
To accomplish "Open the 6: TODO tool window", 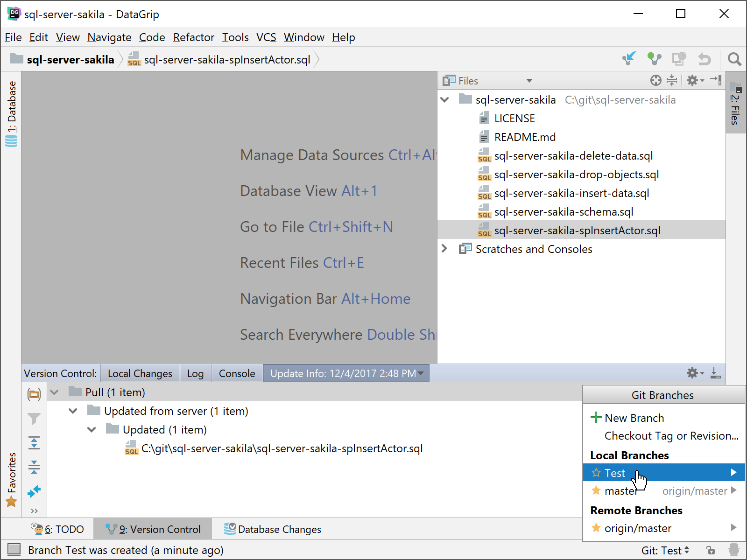I will pos(57,529).
